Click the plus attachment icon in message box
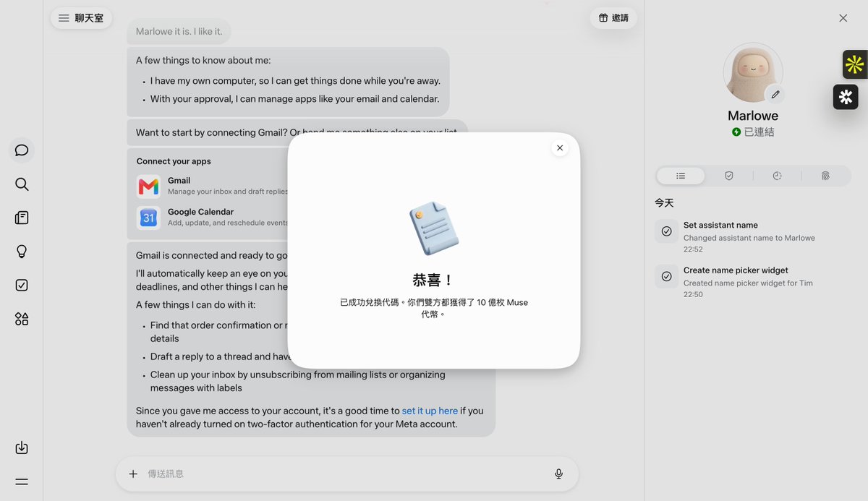This screenshot has width=868, height=501. pyautogui.click(x=133, y=474)
